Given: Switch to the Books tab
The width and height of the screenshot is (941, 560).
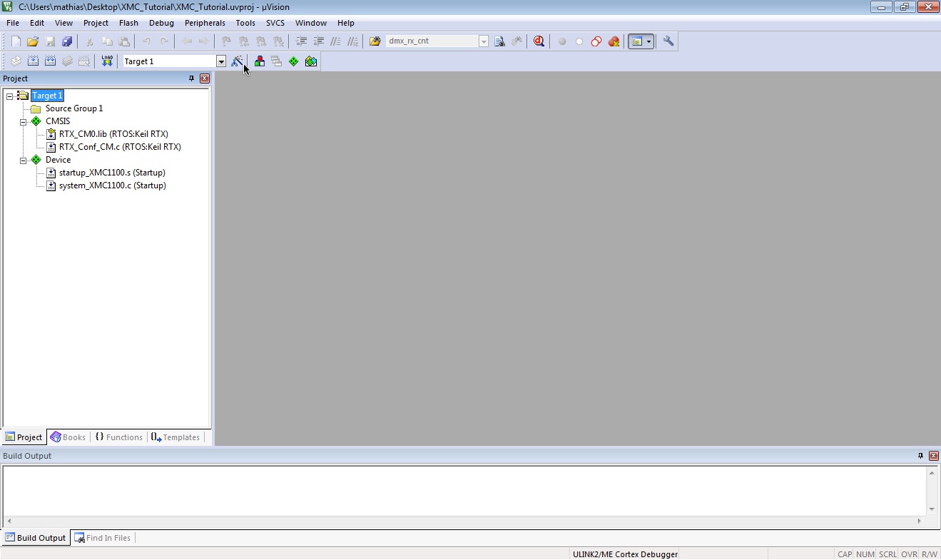Looking at the screenshot, I should click(68, 437).
